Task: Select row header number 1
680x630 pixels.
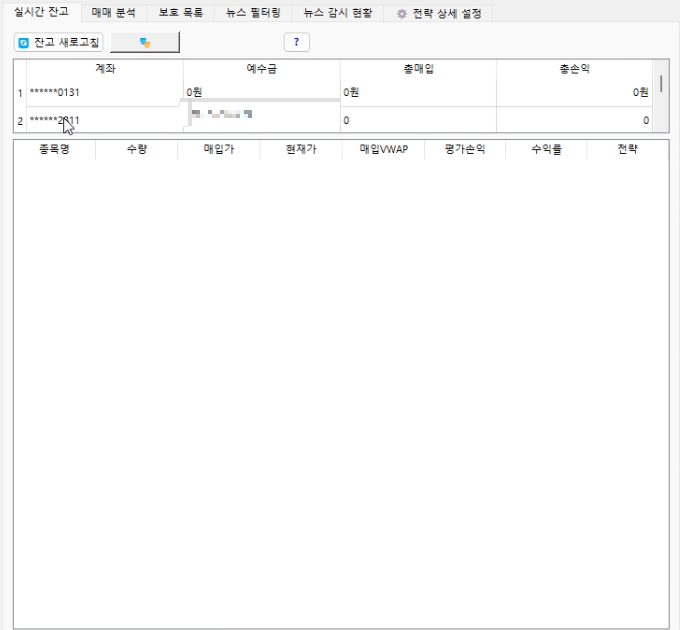Action: [x=20, y=92]
